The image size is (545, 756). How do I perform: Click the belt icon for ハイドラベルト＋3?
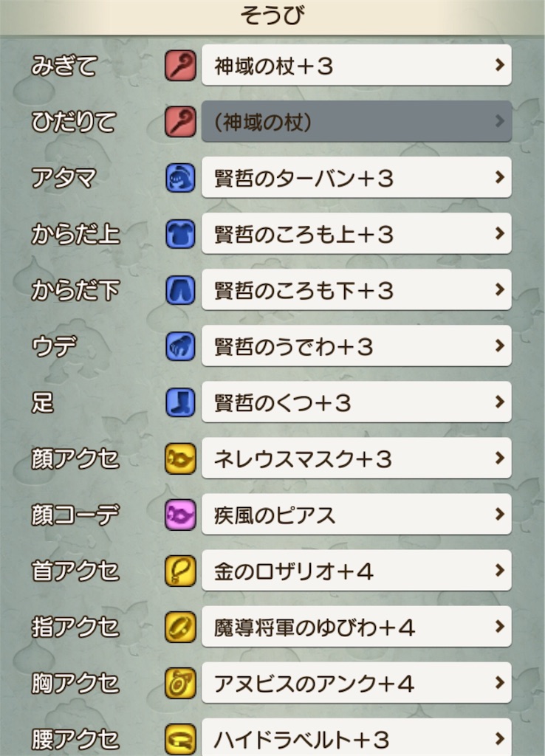point(180,738)
